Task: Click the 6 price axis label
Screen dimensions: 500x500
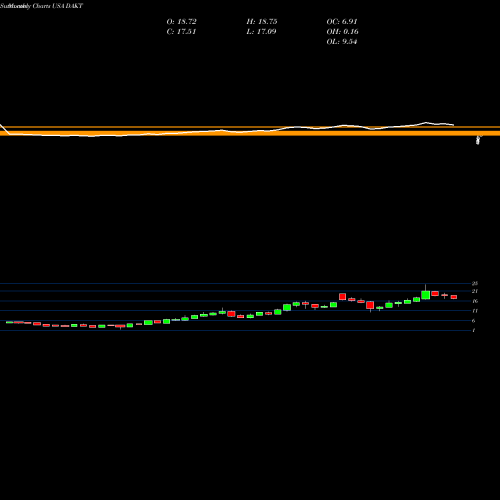Action: pos(474,321)
